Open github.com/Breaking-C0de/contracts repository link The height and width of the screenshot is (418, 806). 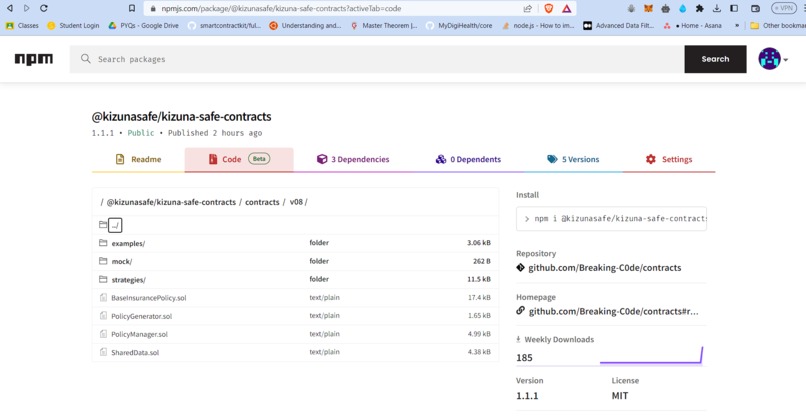(x=604, y=268)
